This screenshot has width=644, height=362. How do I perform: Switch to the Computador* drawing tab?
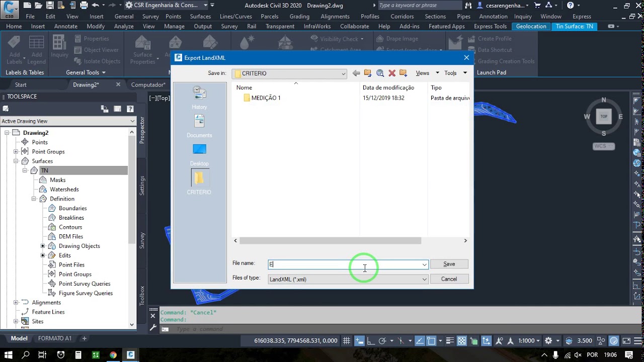148,84
